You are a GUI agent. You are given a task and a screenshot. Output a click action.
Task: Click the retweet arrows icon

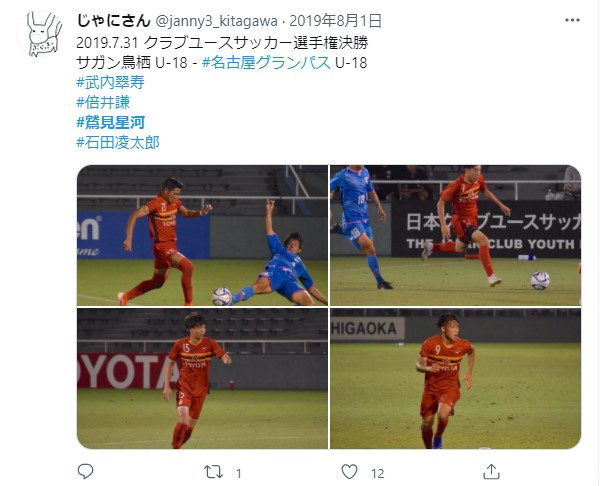[213, 472]
